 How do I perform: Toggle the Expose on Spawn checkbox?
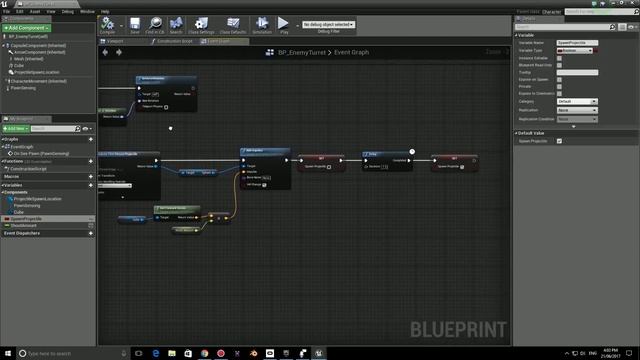click(559, 80)
